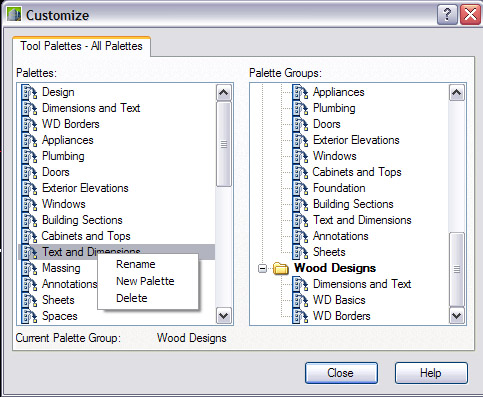Collapse the Wood Designs palette group
483x397 pixels.
pos(263,268)
